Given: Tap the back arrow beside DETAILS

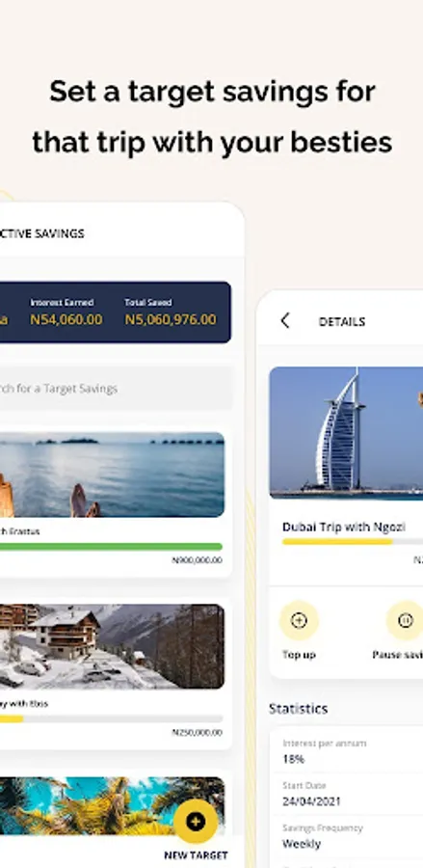Looking at the screenshot, I should (x=285, y=320).
